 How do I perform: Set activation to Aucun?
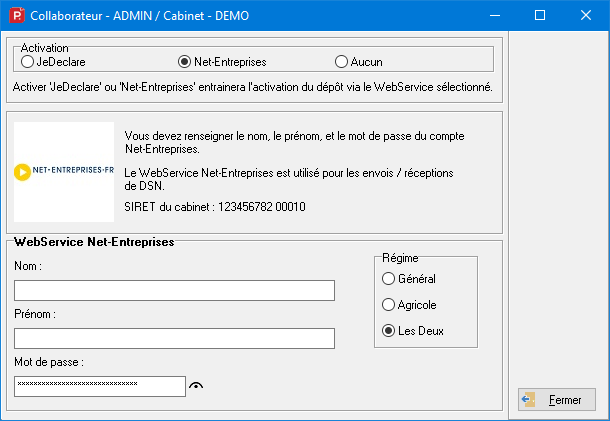342,62
